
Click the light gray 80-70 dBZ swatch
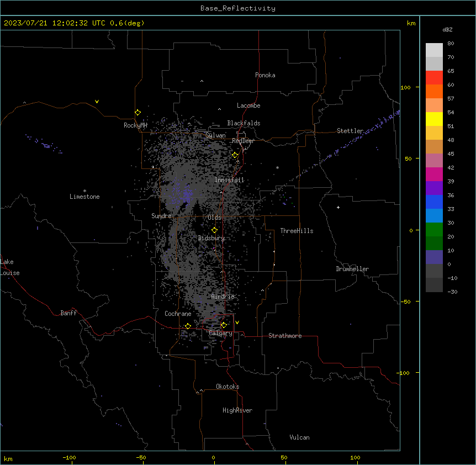pos(434,50)
